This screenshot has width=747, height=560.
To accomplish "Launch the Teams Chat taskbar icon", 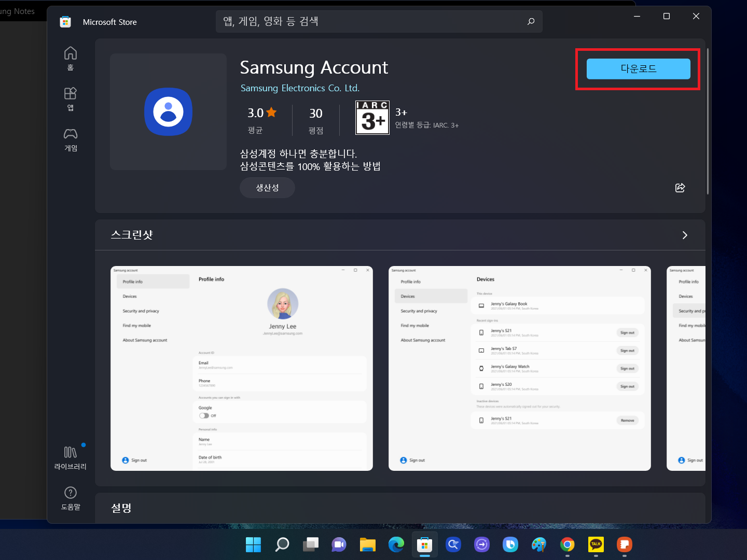I will pyautogui.click(x=339, y=544).
